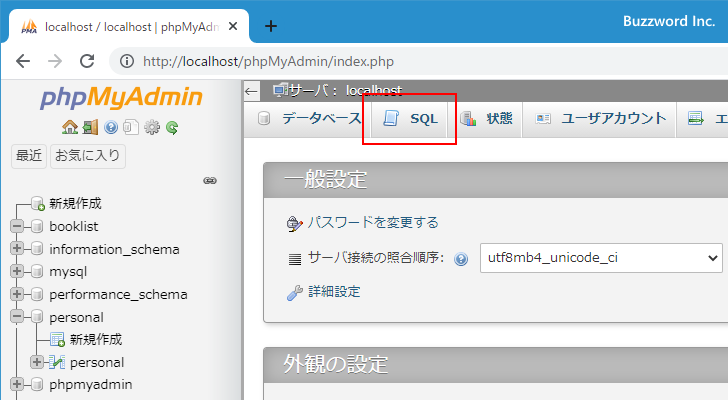
Task: Click the browser address bar URL
Action: click(x=268, y=61)
